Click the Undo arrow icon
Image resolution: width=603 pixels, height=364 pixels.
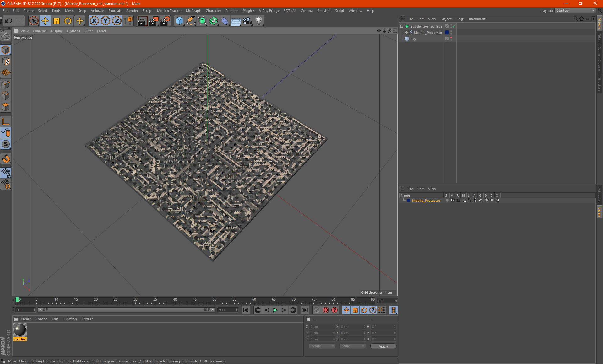click(x=8, y=21)
